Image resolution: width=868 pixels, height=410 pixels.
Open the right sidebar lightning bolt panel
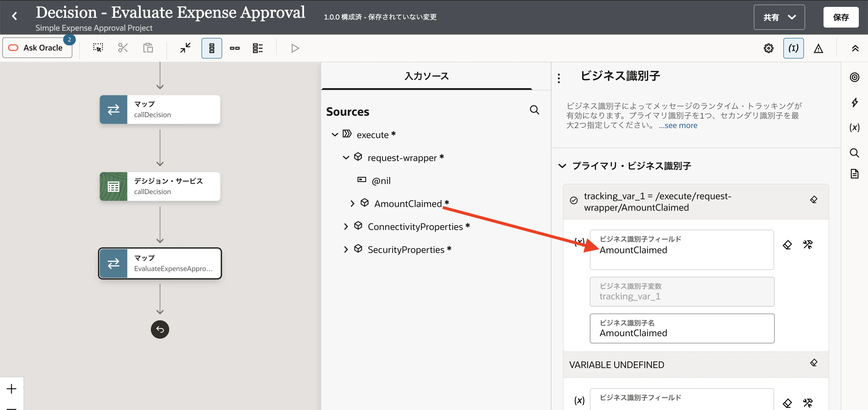[x=855, y=102]
